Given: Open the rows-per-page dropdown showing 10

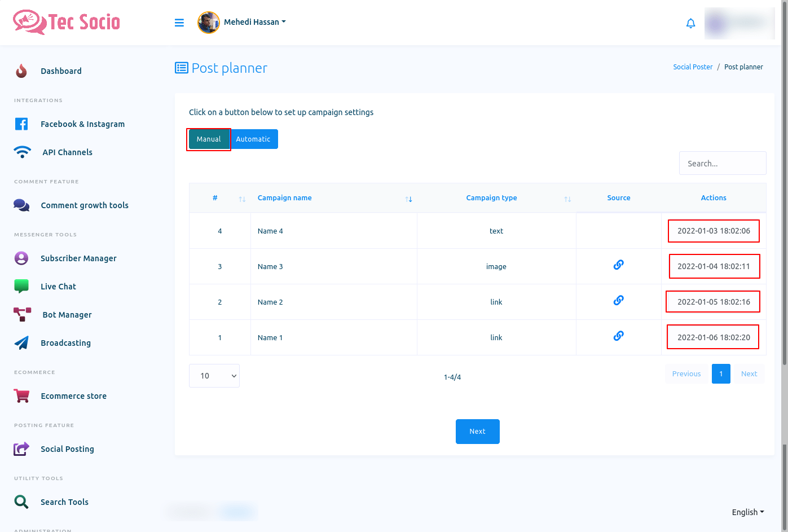Looking at the screenshot, I should pyautogui.click(x=214, y=376).
